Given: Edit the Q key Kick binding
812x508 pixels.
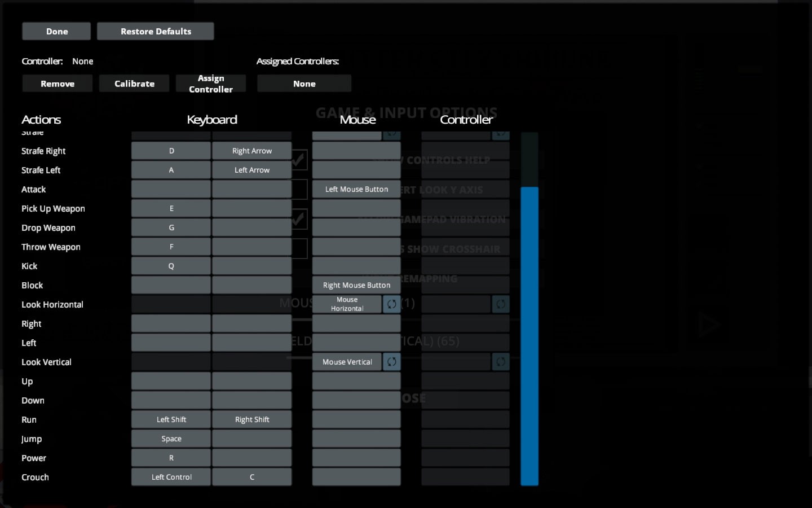Looking at the screenshot, I should [x=171, y=266].
